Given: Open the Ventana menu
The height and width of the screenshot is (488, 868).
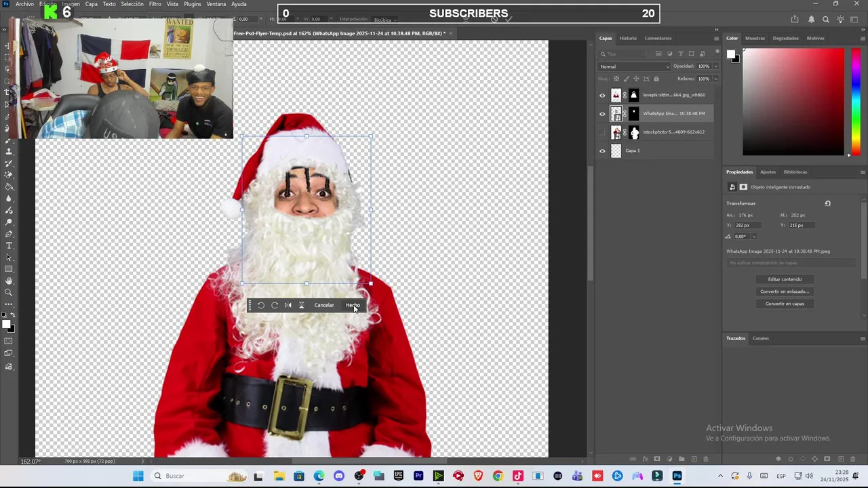Looking at the screenshot, I should (216, 4).
